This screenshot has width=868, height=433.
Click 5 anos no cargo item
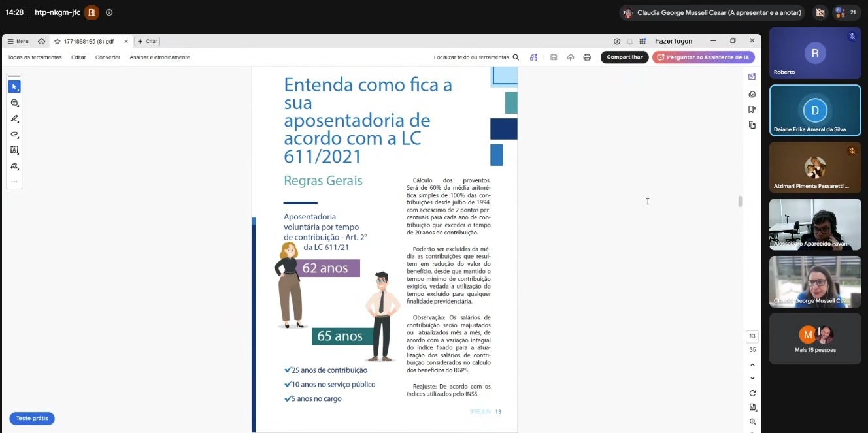pos(313,399)
